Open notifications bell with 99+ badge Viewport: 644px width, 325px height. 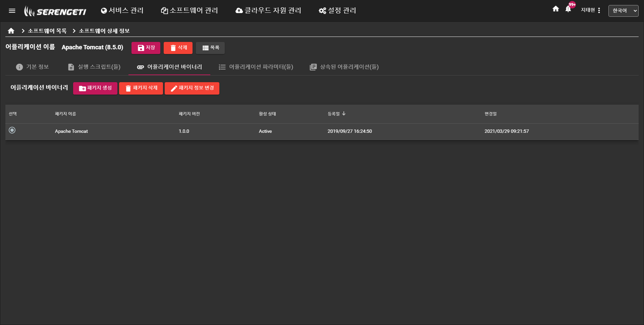coord(568,9)
